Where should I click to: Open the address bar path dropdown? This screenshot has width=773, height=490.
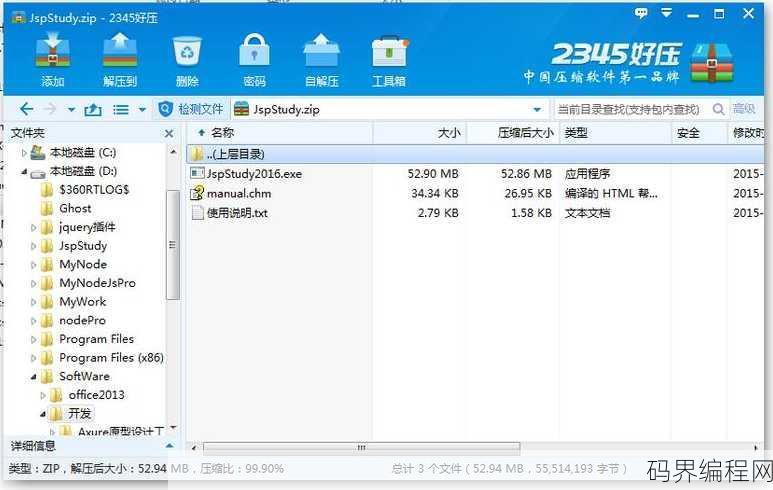[537, 109]
